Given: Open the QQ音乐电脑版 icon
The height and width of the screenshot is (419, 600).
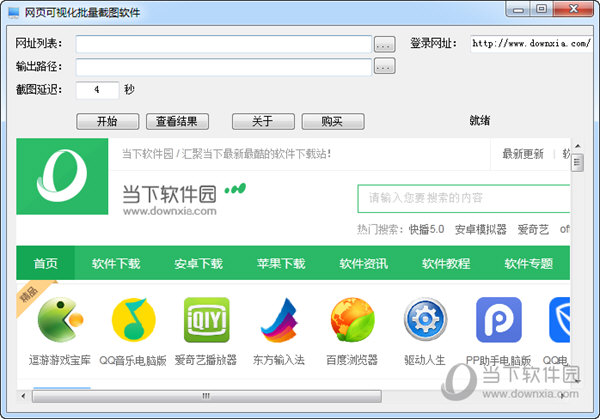Looking at the screenshot, I should (134, 320).
